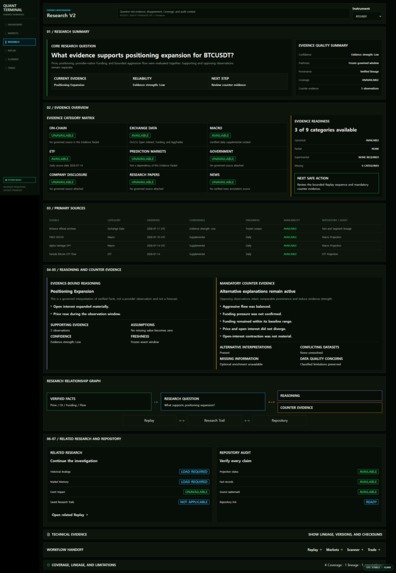Click Load Required badge for Historical Analogs
The width and height of the screenshot is (396, 573).
pos(194,472)
